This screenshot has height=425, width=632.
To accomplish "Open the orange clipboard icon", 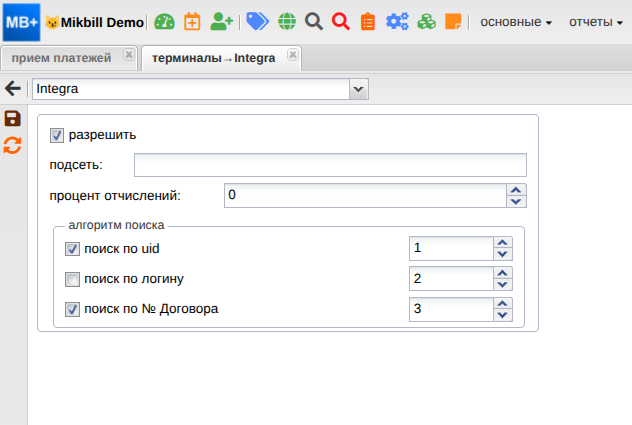I will (x=368, y=22).
